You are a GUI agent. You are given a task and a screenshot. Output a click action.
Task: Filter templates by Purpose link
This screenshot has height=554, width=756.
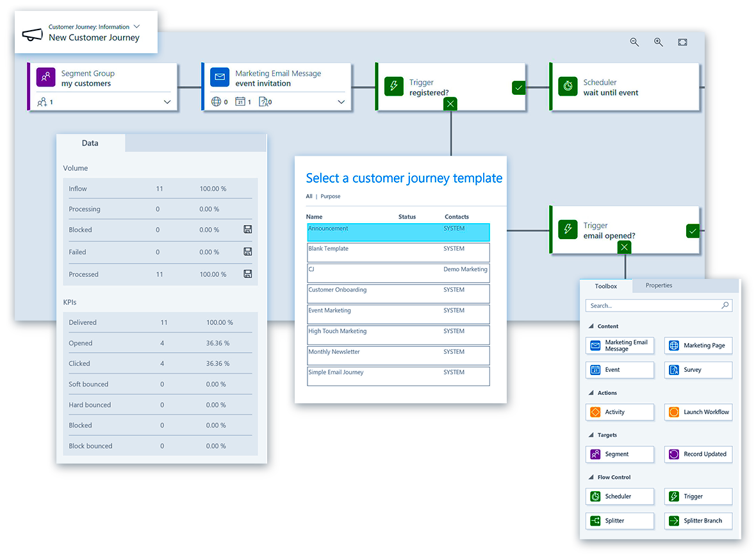[331, 196]
